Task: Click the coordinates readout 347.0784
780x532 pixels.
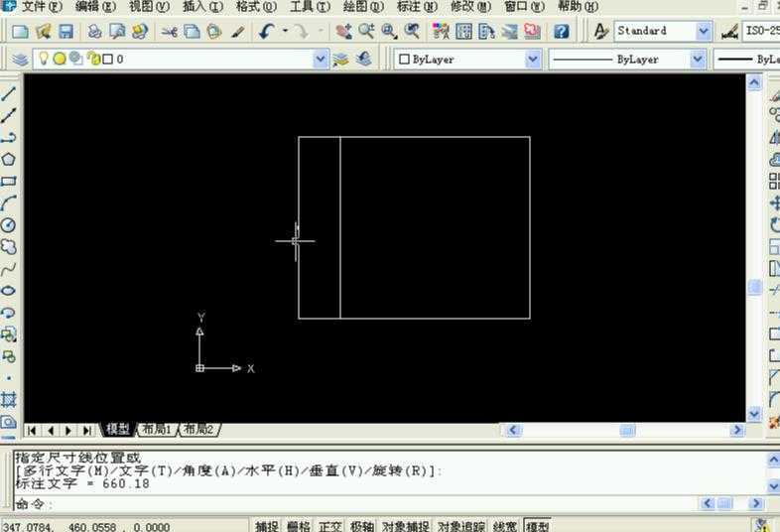Action: coord(87,526)
